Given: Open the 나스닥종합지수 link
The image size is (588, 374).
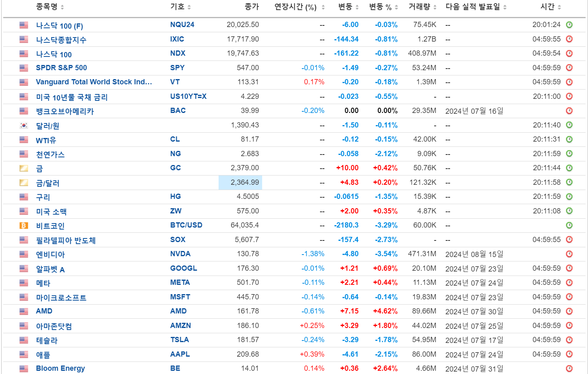Looking at the screenshot, I should (61, 40).
